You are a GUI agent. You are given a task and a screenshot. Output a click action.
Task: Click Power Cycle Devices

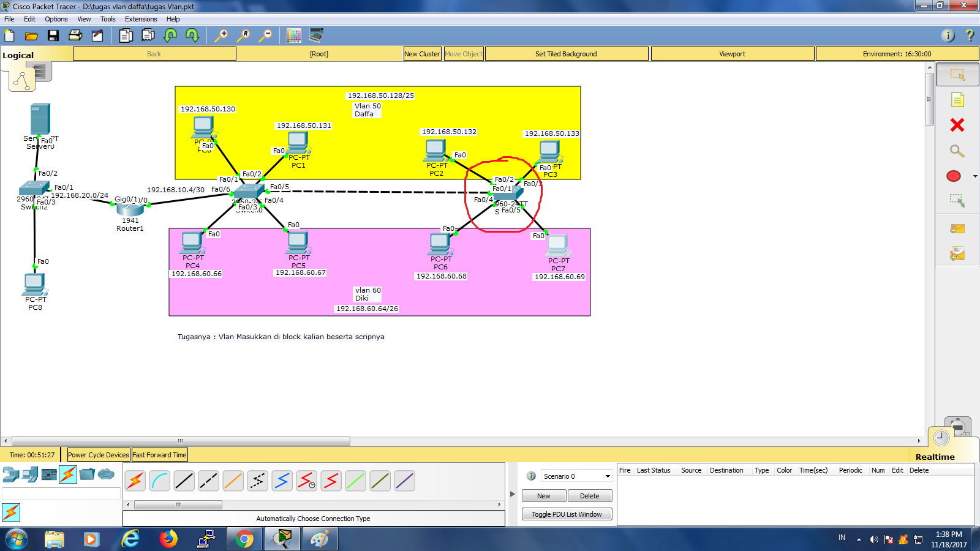click(x=98, y=454)
